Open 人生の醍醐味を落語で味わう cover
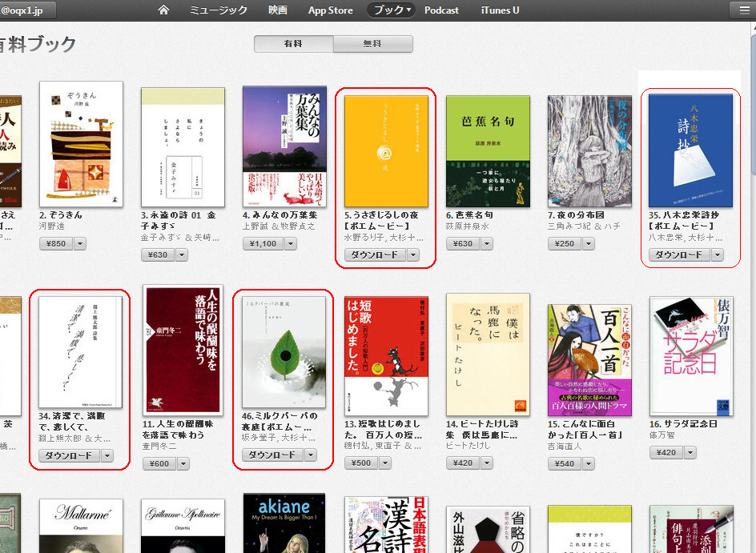 [183, 351]
